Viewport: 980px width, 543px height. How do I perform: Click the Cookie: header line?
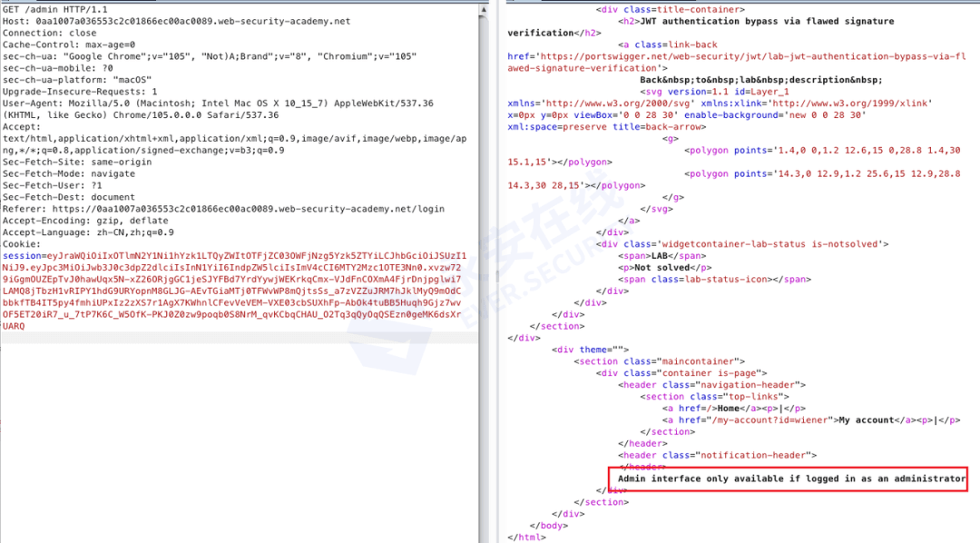[21, 244]
